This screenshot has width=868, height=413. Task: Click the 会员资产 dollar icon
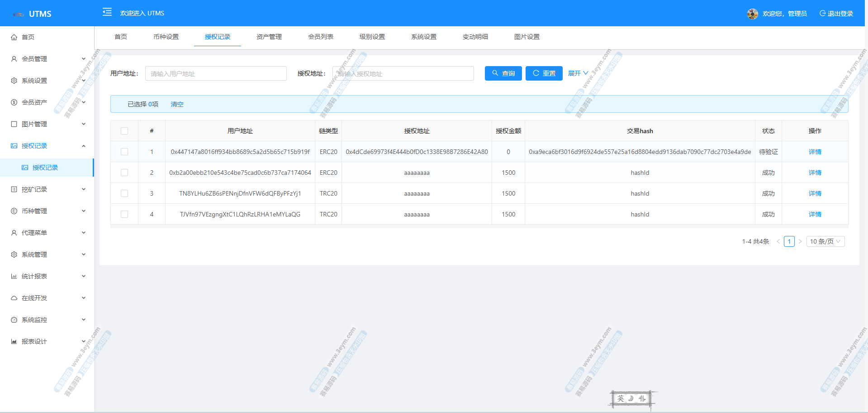[x=14, y=102]
